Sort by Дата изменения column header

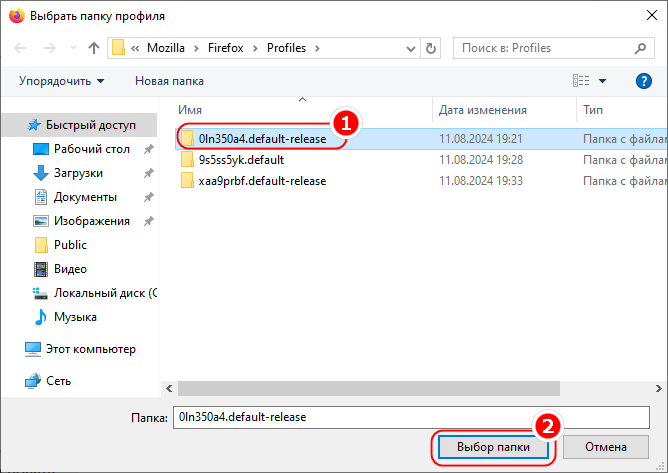(x=483, y=110)
